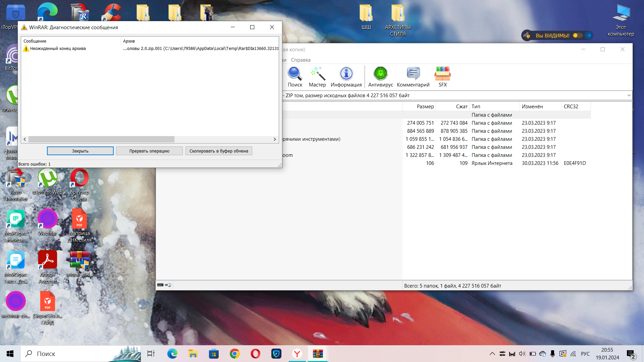Open the Комментарий archive comment tool

click(x=413, y=76)
